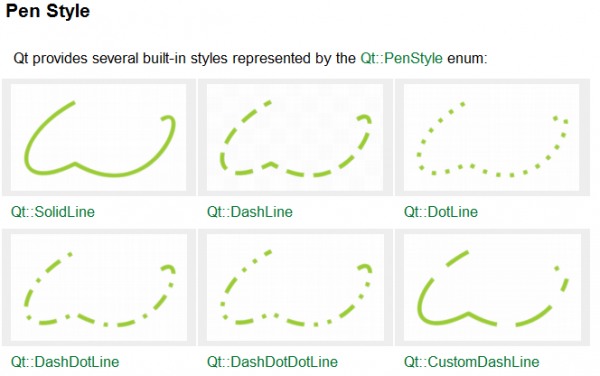600x376 pixels.
Task: Select the custom dash curve preview image
Action: [492, 287]
